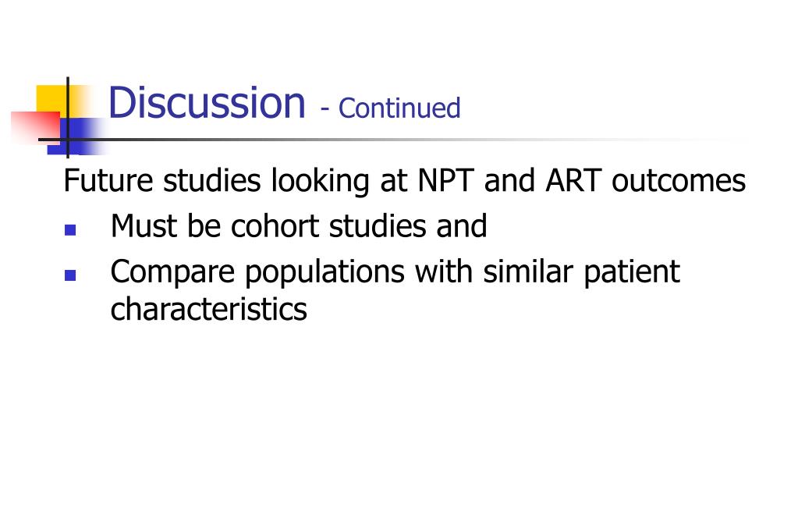Click the red square in the title decoration
The image size is (798, 532).
[36, 127]
